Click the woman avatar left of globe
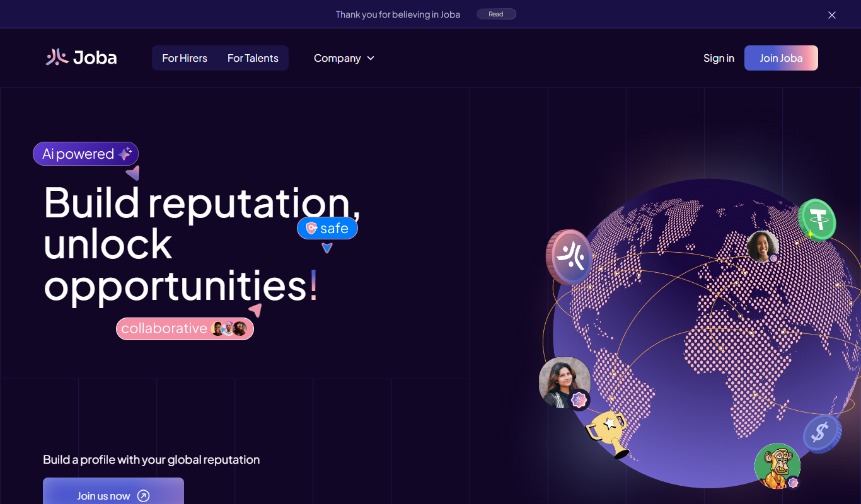Screen dimensions: 861x504 [565, 382]
